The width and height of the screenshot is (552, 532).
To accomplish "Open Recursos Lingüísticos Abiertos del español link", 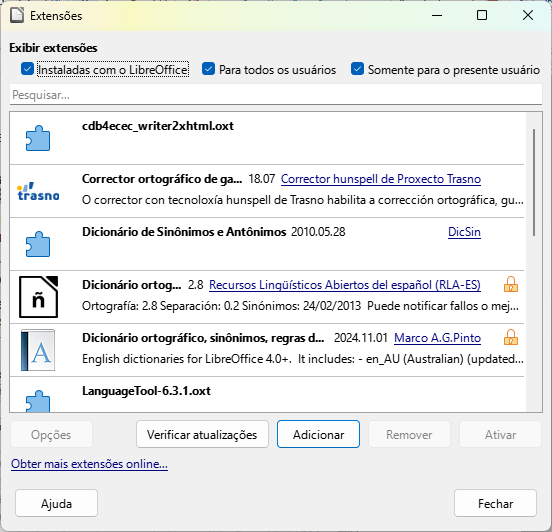I will pyautogui.click(x=345, y=284).
